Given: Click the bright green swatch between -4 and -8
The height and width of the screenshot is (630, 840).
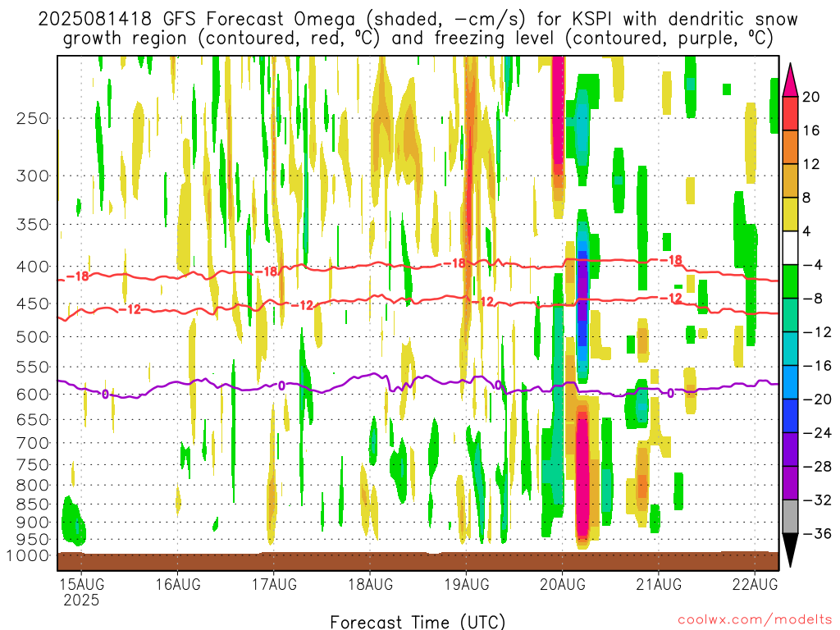Looking at the screenshot, I should click(x=790, y=281).
